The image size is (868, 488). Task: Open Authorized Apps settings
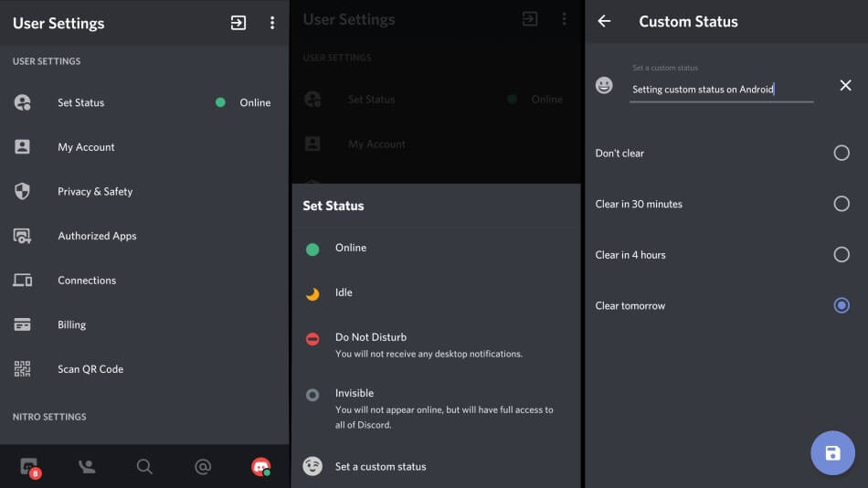point(144,236)
